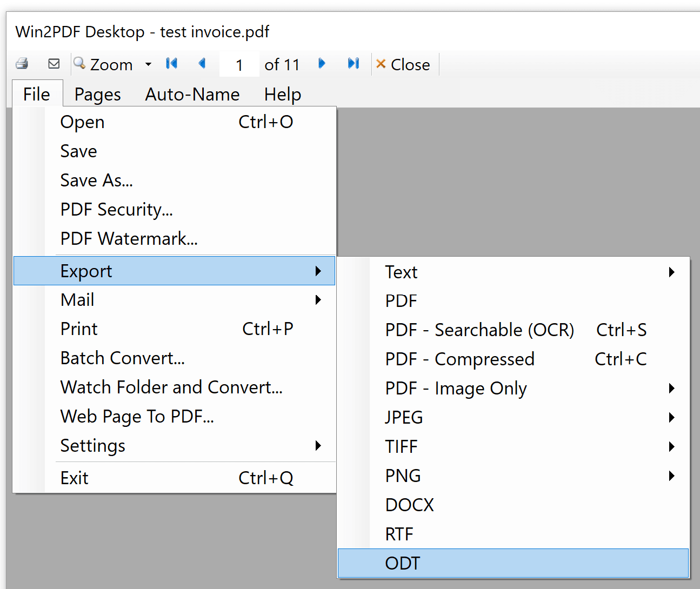Choose Web Page To PDF...
The height and width of the screenshot is (589, 700).
pos(174,417)
